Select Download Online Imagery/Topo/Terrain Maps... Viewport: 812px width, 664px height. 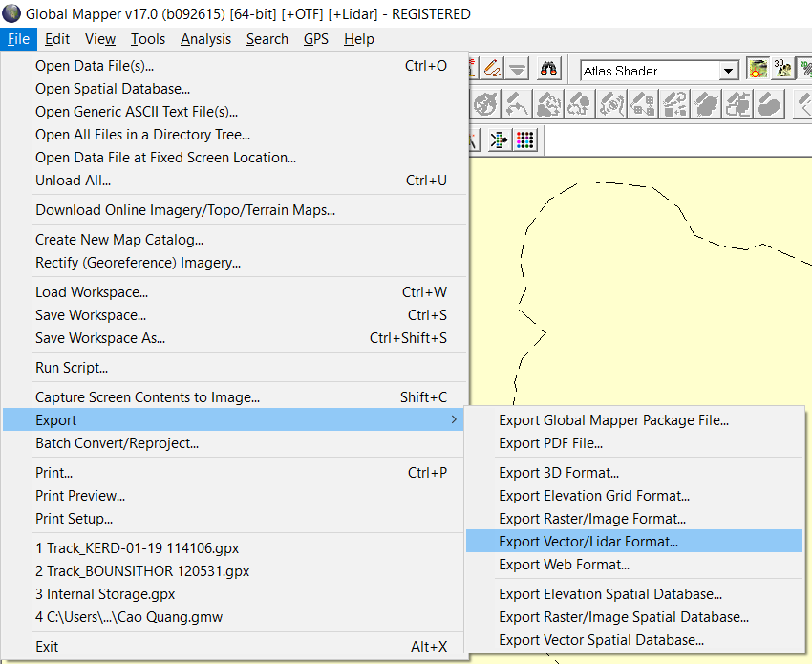click(235, 210)
